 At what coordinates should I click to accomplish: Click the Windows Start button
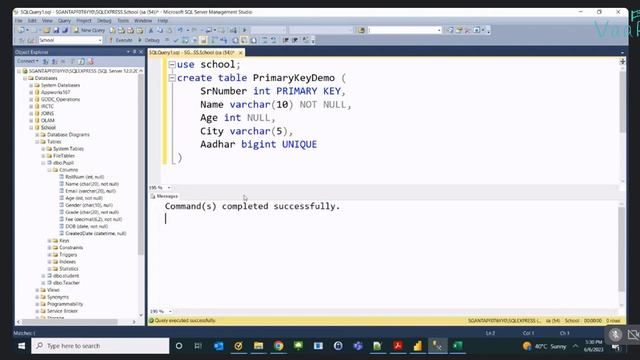(21, 346)
